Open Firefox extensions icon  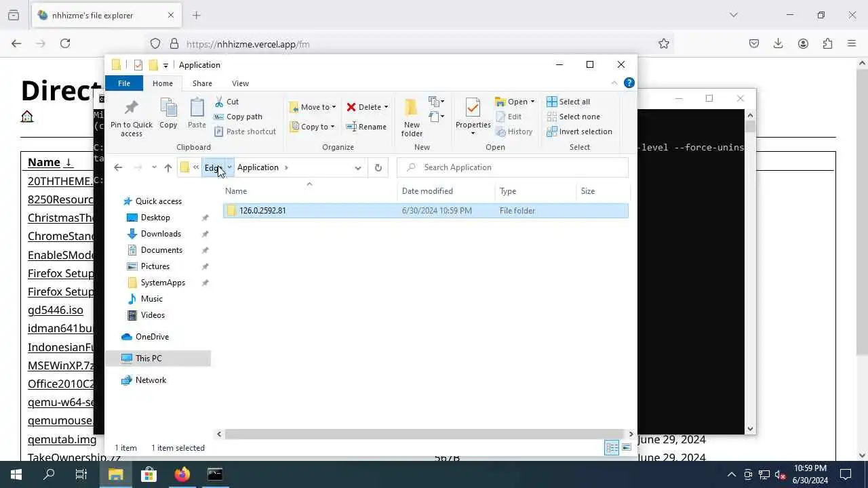827,43
